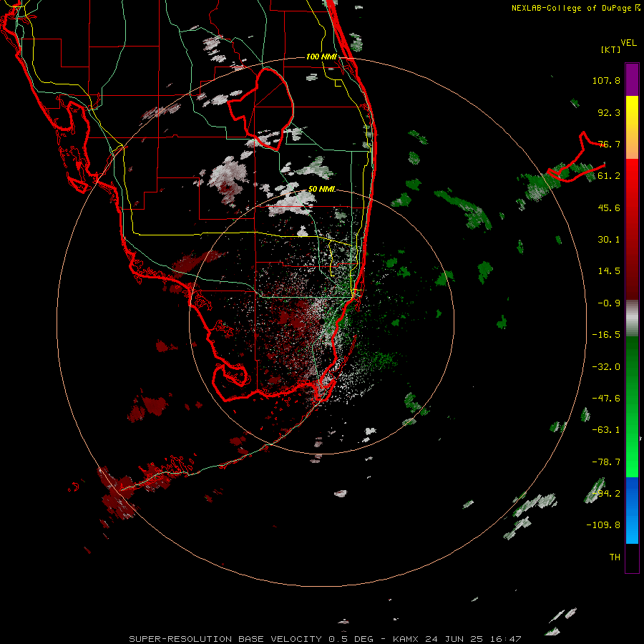
Task: Click the KAMX station identifier in caption
Action: [406, 639]
